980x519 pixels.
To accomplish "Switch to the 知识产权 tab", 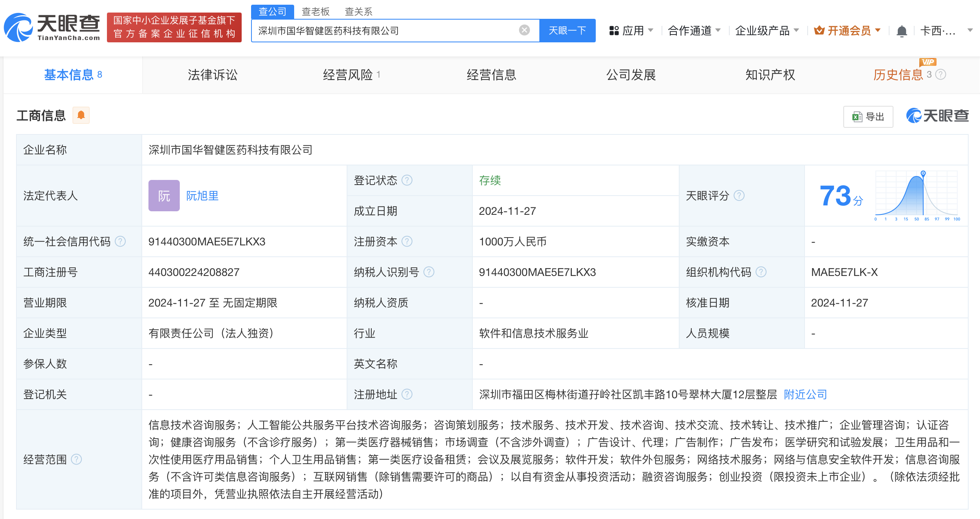I will [770, 75].
